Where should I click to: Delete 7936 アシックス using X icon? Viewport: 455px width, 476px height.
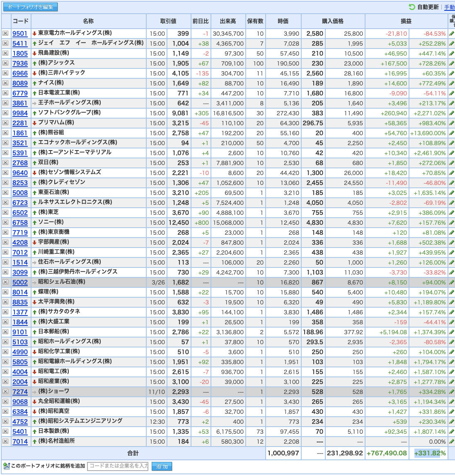click(5, 63)
